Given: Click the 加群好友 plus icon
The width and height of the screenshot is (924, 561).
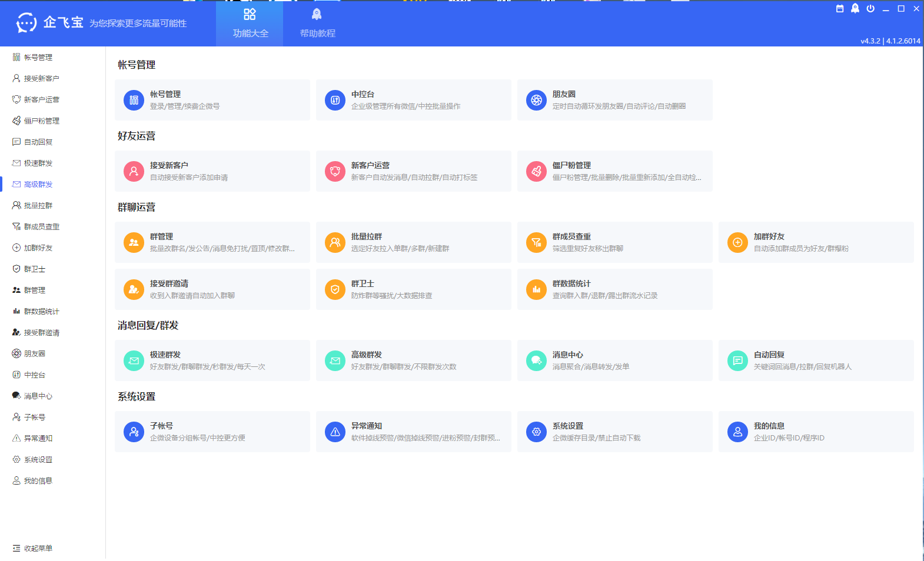Looking at the screenshot, I should point(737,242).
